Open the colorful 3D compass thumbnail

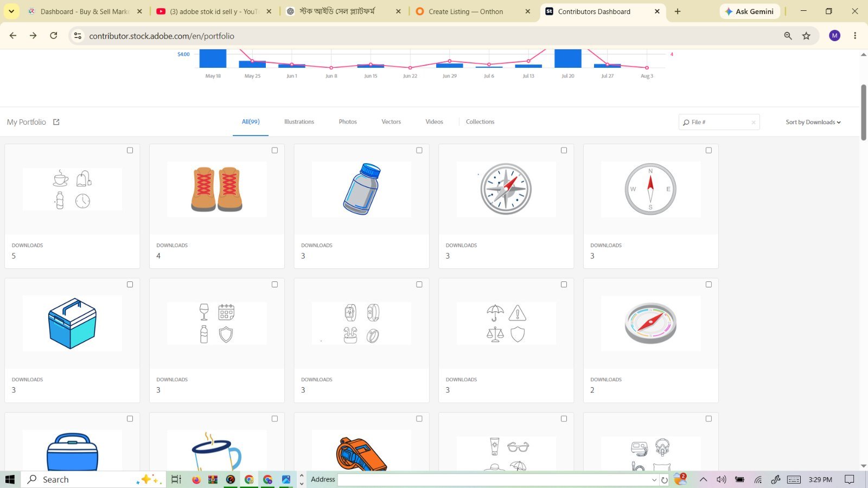650,323
